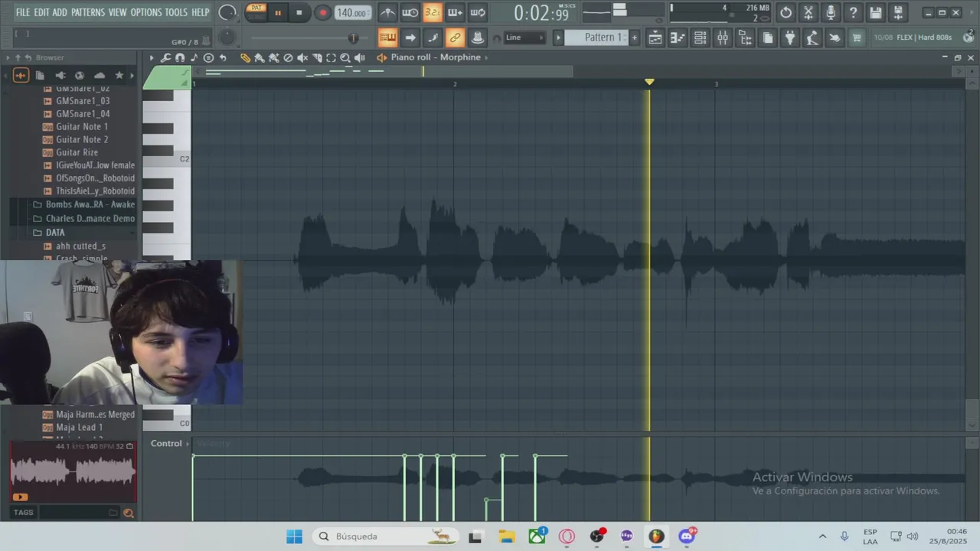980x551 pixels.
Task: Save the project with floppy disk icon
Action: (x=876, y=12)
